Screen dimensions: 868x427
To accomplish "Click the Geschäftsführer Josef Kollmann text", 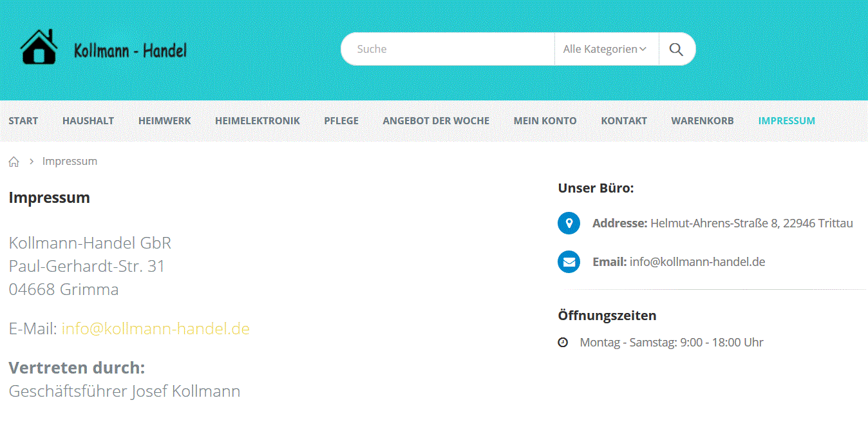I will click(124, 391).
